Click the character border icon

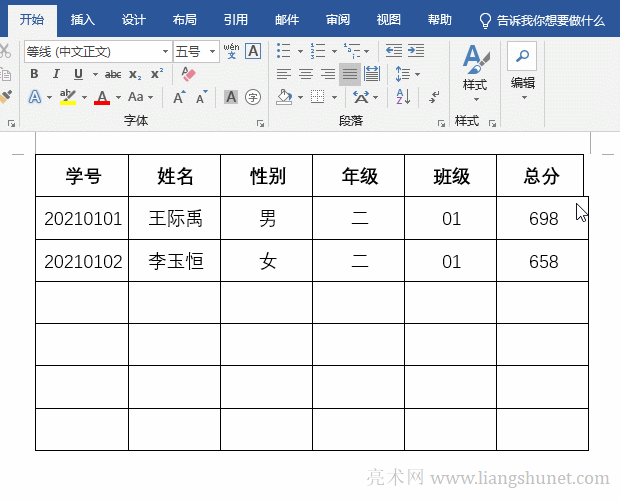253,51
